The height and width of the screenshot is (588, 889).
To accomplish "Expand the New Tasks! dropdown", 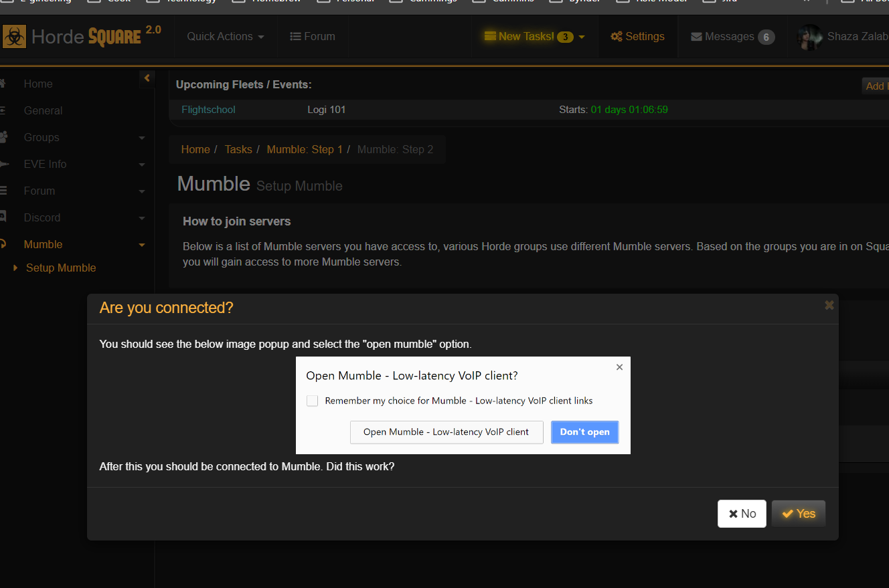I will 534,36.
